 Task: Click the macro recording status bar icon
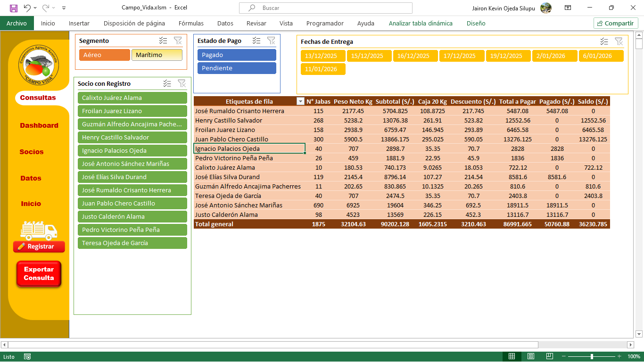27,356
